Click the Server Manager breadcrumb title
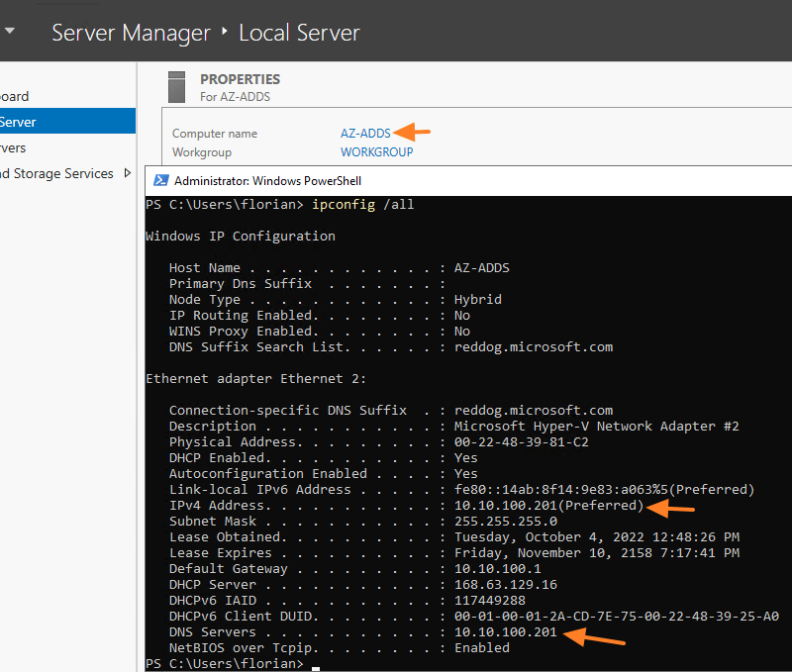This screenshot has height=672, width=792. pyautogui.click(x=131, y=33)
